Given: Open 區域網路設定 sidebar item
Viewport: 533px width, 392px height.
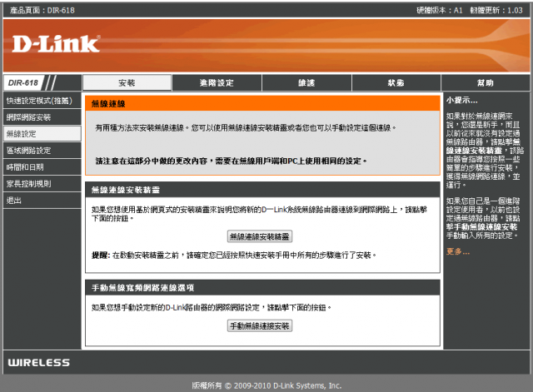Looking at the screenshot, I should pyautogui.click(x=42, y=151).
